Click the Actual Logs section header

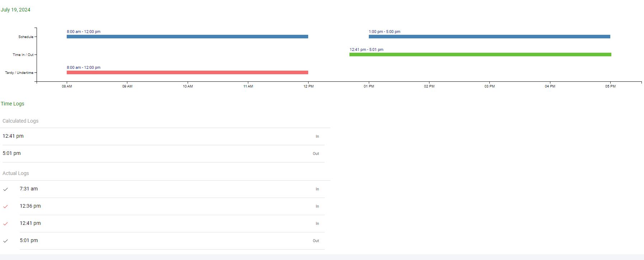click(16, 173)
